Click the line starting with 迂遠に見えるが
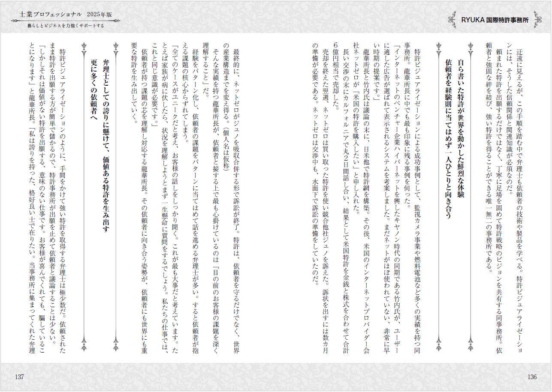 (x=520, y=193)
